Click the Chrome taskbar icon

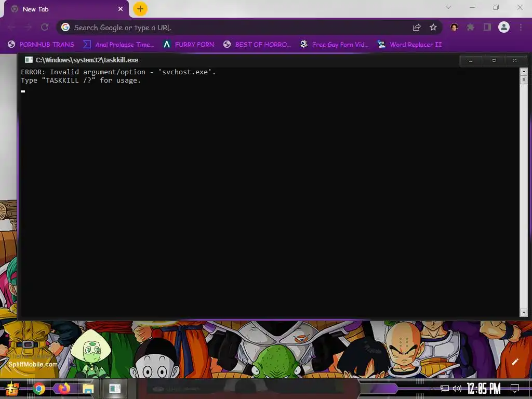(x=38, y=389)
